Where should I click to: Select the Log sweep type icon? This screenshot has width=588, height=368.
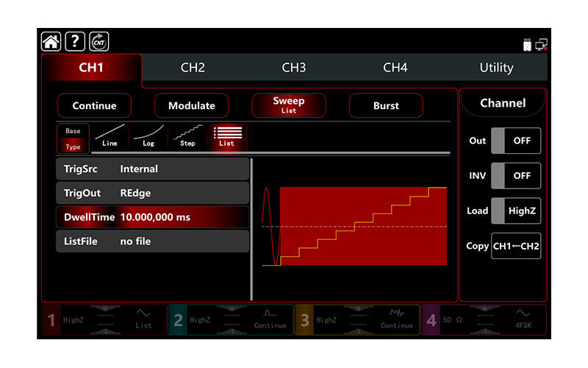pyautogui.click(x=148, y=137)
